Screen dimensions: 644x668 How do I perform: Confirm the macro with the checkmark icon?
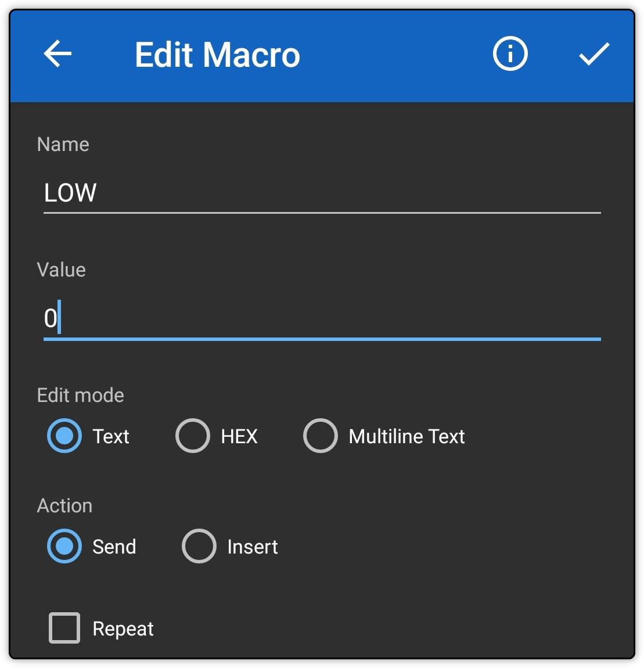(594, 53)
